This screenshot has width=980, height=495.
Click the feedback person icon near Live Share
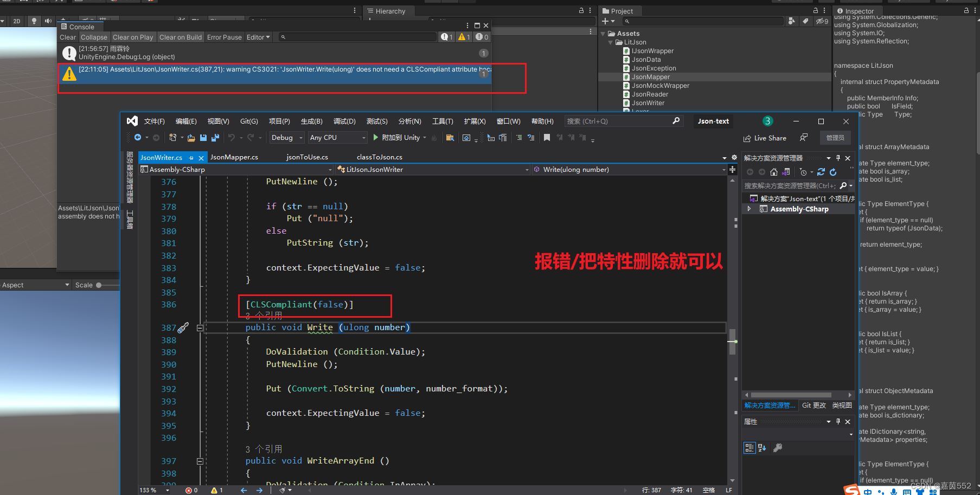click(804, 138)
